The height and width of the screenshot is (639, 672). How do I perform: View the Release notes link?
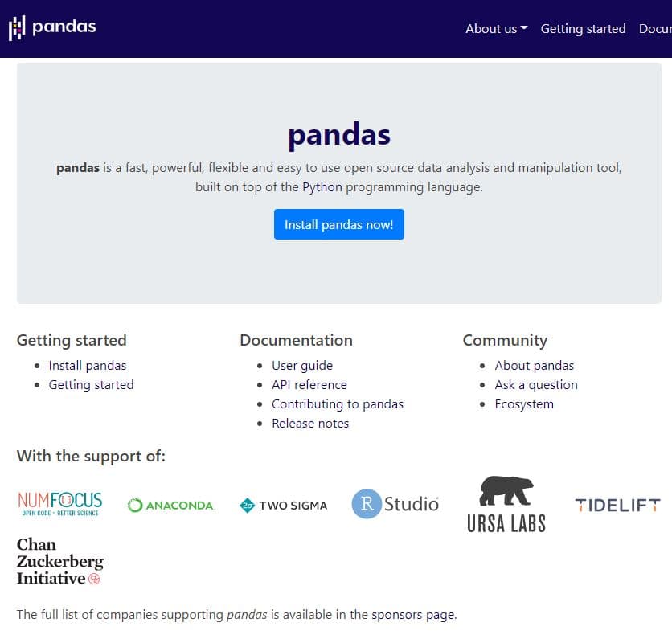[310, 424]
